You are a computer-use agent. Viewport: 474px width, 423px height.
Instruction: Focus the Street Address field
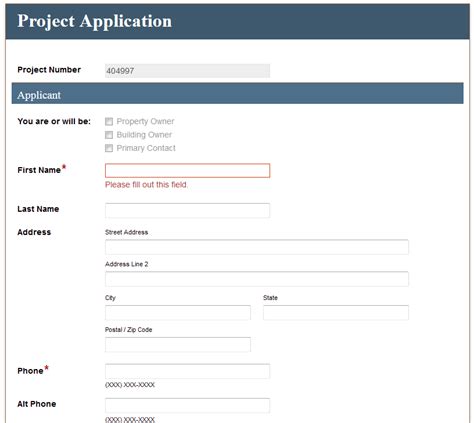click(x=257, y=247)
